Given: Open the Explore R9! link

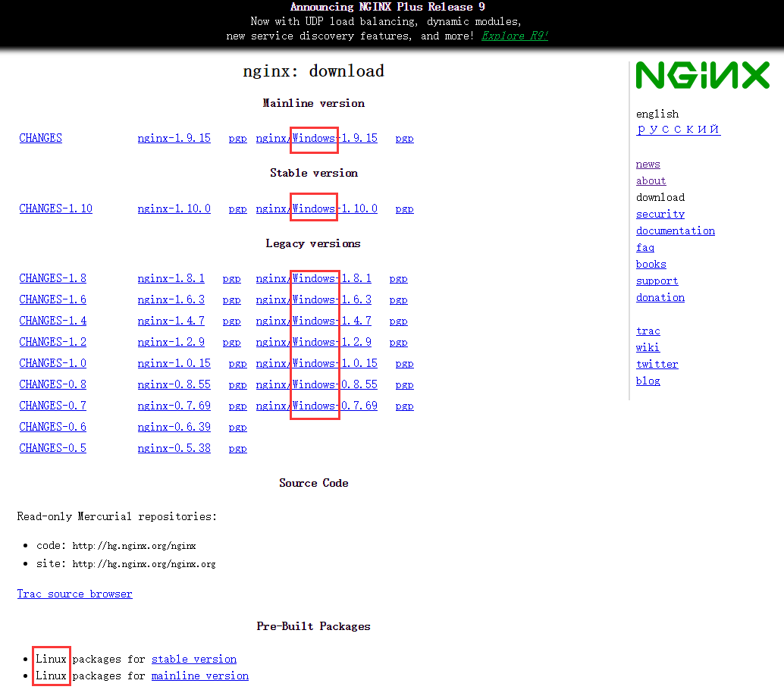Looking at the screenshot, I should tap(515, 36).
